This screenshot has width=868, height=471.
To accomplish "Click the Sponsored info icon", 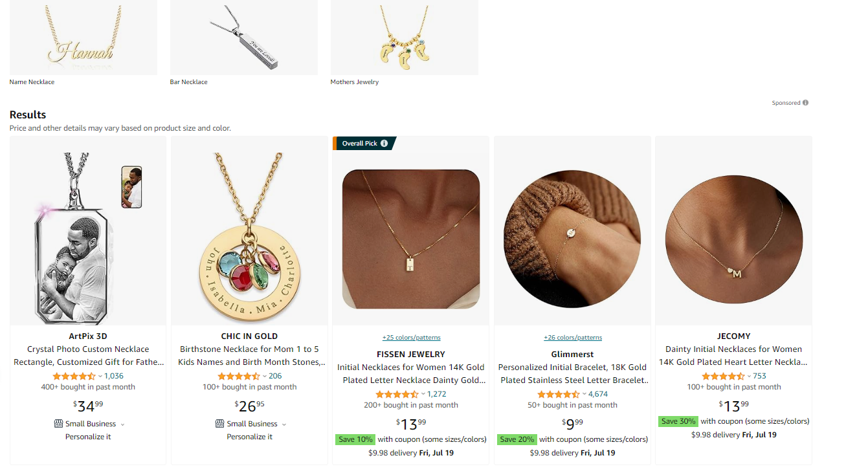I will tap(805, 103).
